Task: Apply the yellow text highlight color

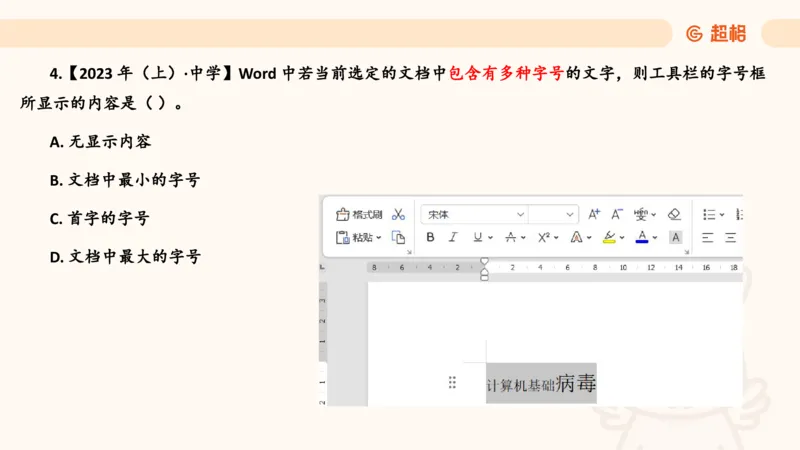Action: click(x=609, y=237)
